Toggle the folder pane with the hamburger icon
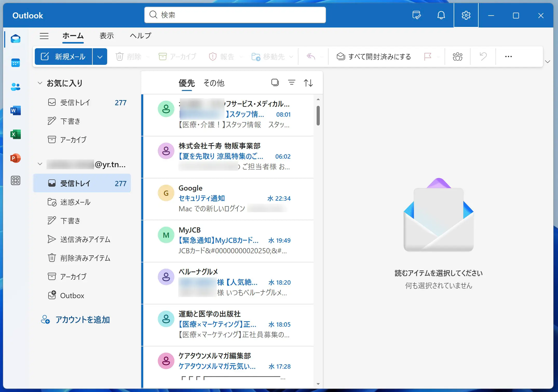Image resolution: width=558 pixels, height=392 pixels. click(44, 36)
